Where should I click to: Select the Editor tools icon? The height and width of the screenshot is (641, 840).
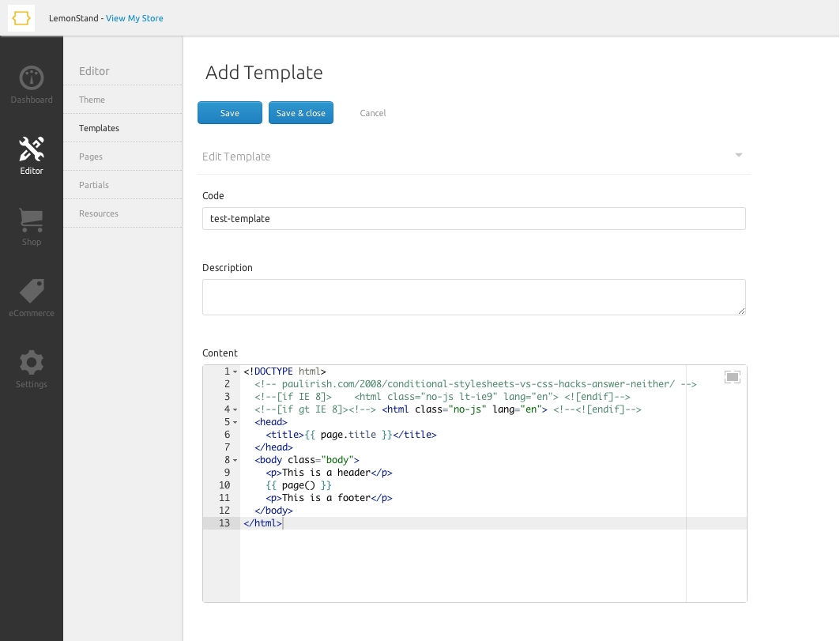(32, 149)
